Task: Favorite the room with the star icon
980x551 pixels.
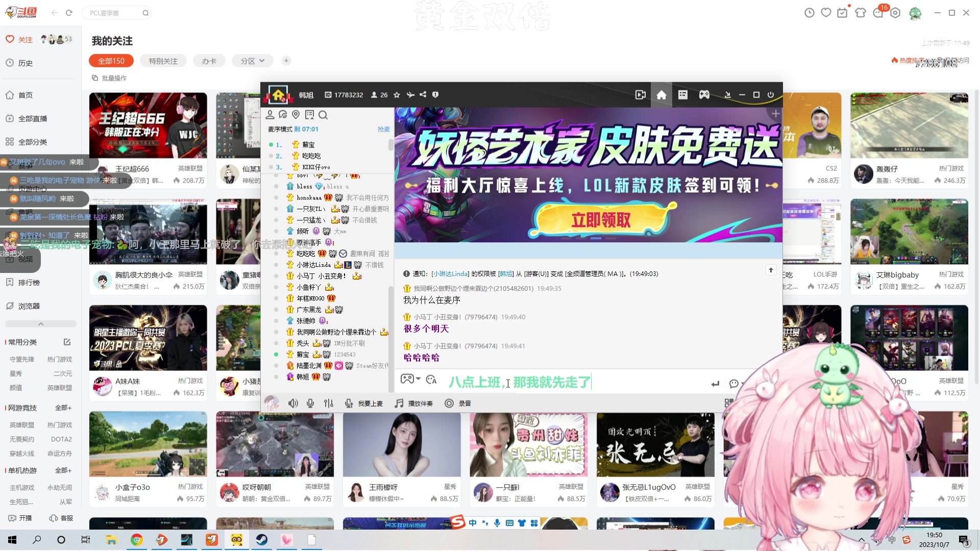Action: pos(397,94)
